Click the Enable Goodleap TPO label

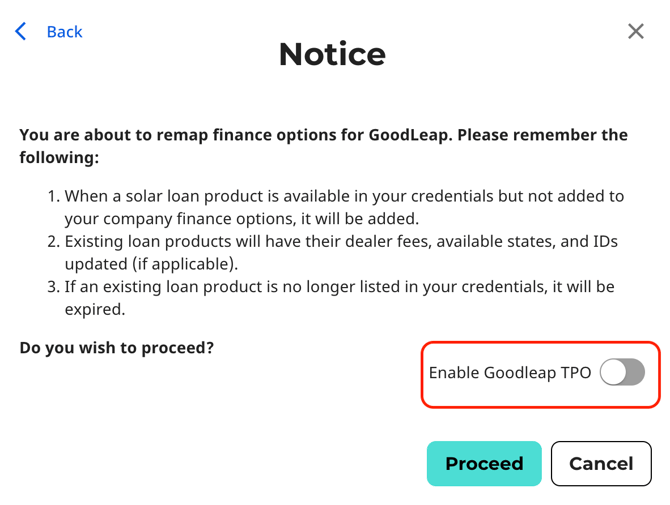(510, 373)
